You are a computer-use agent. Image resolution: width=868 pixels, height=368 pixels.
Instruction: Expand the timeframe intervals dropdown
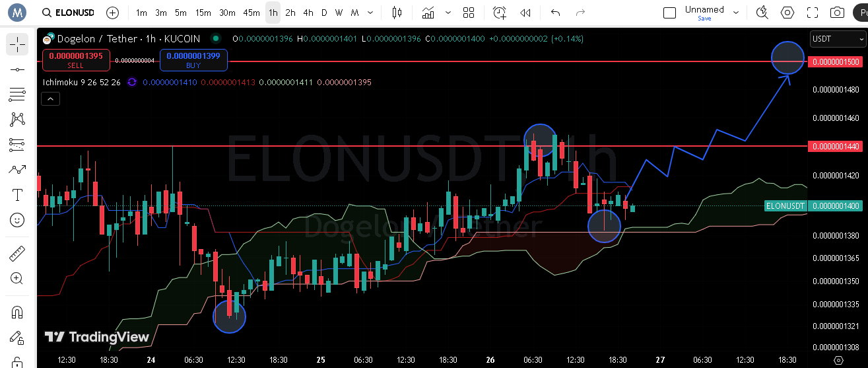click(x=370, y=13)
